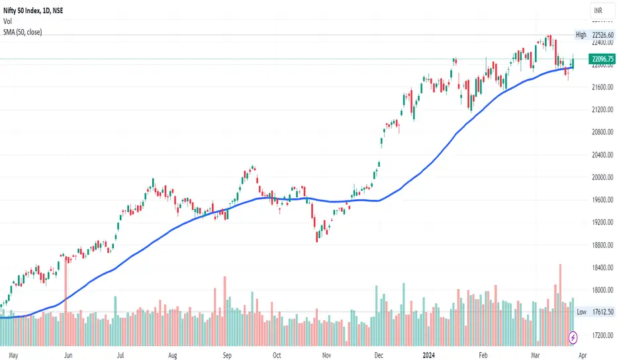Click the green 22096.75 current price label

point(602,59)
